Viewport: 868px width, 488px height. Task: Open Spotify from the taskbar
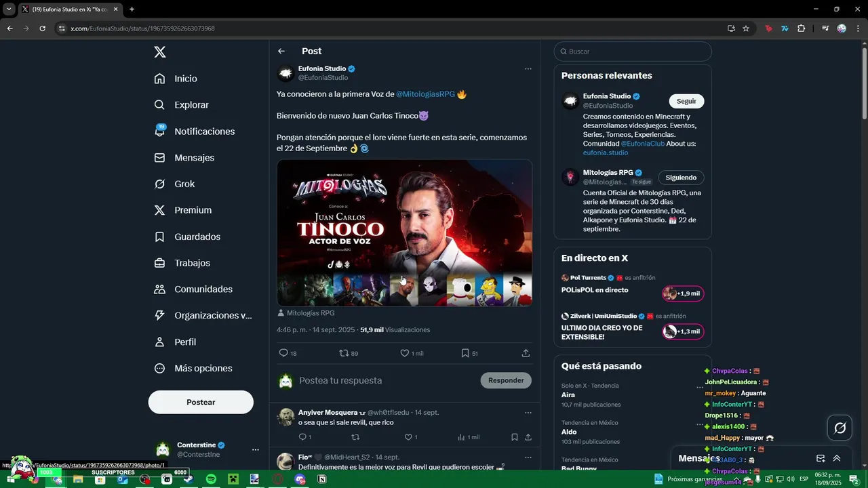click(x=211, y=479)
